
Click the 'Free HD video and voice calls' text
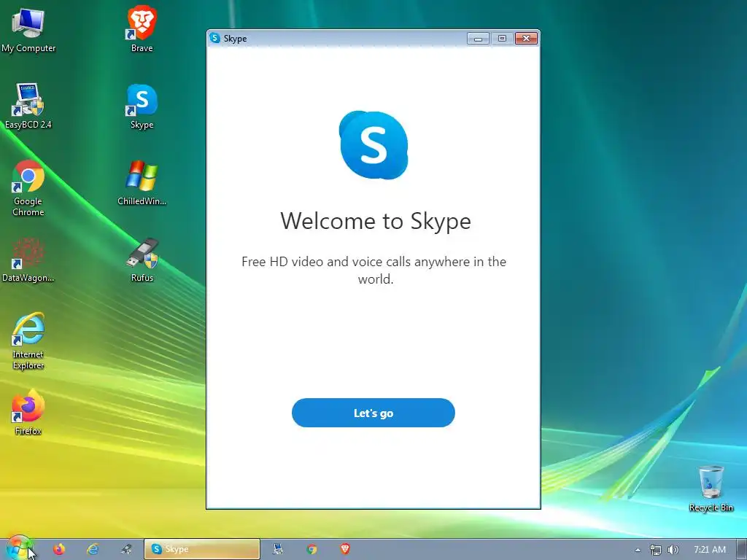tap(374, 270)
